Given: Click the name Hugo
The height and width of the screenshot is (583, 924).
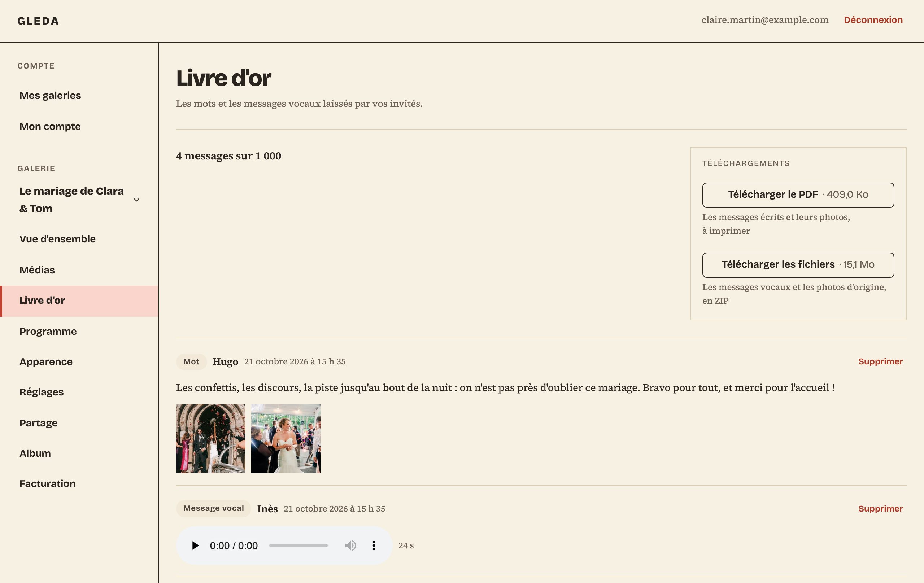Looking at the screenshot, I should [x=225, y=362].
